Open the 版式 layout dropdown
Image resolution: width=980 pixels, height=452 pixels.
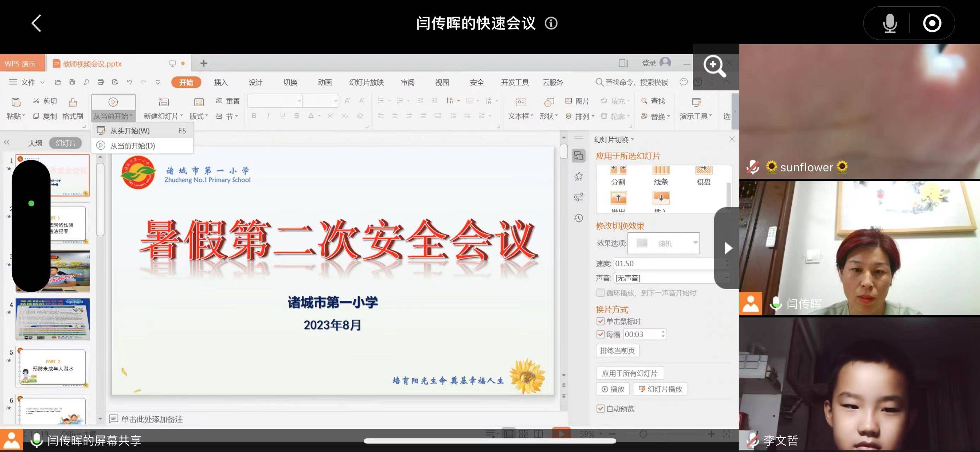click(199, 116)
